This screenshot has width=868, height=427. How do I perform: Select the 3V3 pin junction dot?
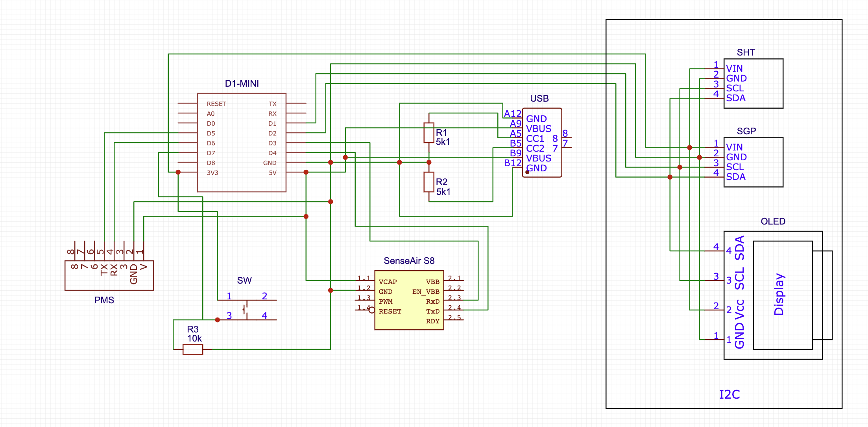[178, 172]
